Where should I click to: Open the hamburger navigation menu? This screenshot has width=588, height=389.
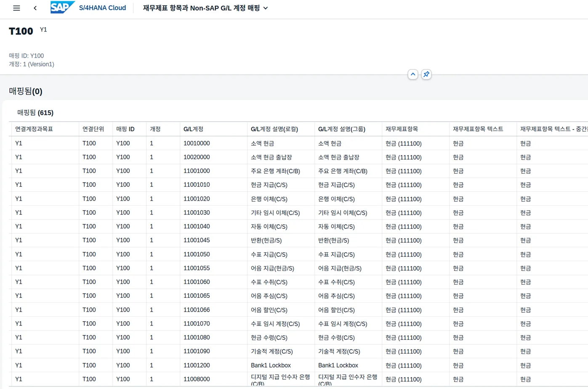(x=16, y=8)
